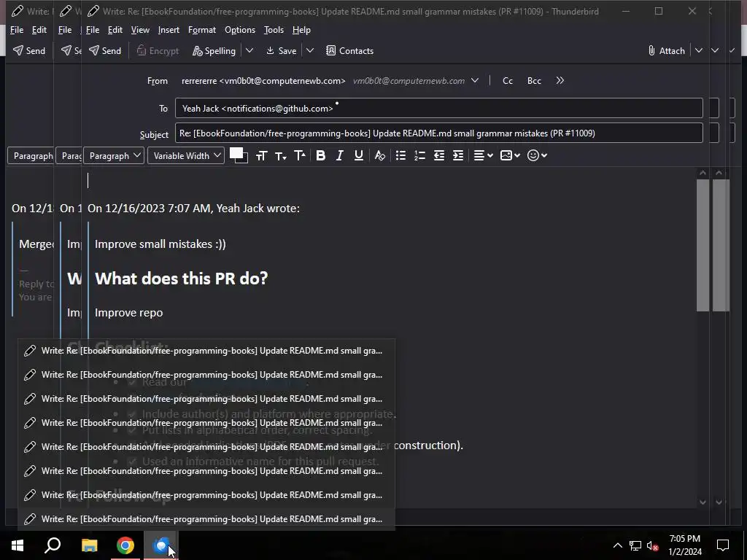The image size is (747, 560).
Task: Run the Spelling check
Action: (214, 50)
